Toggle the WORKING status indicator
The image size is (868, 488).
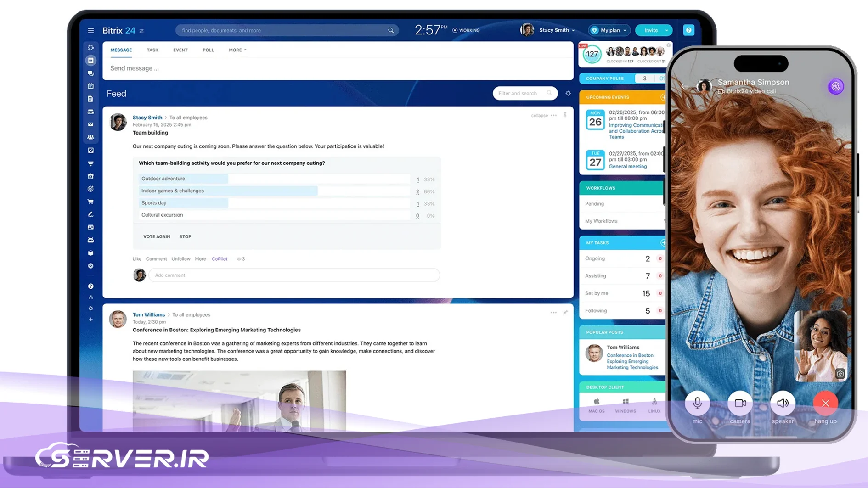pyautogui.click(x=466, y=30)
